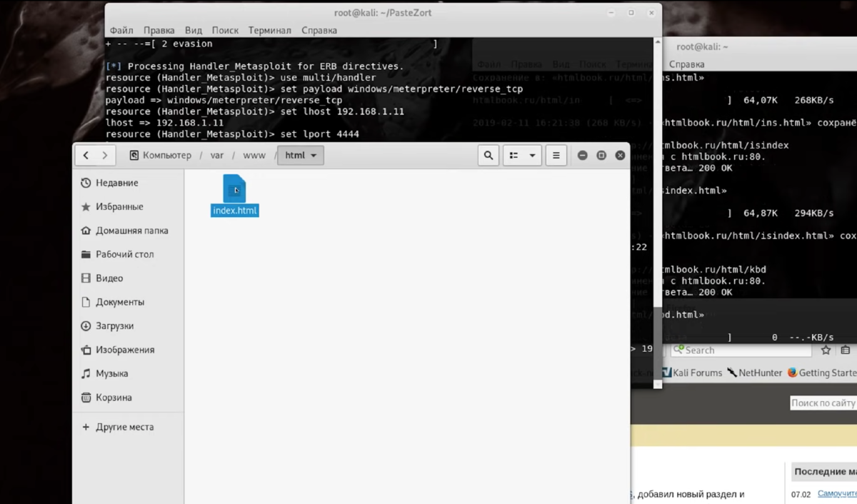Maximize the PasteZort terminal window

[631, 13]
